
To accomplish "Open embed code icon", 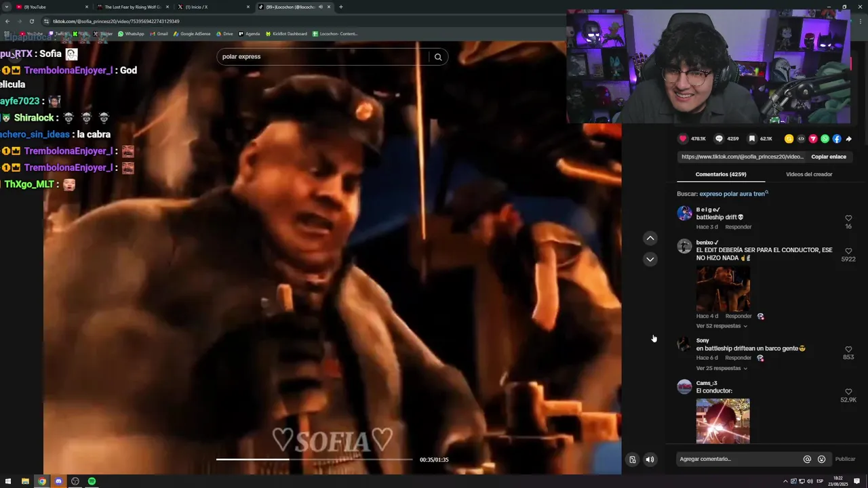I will (x=801, y=139).
